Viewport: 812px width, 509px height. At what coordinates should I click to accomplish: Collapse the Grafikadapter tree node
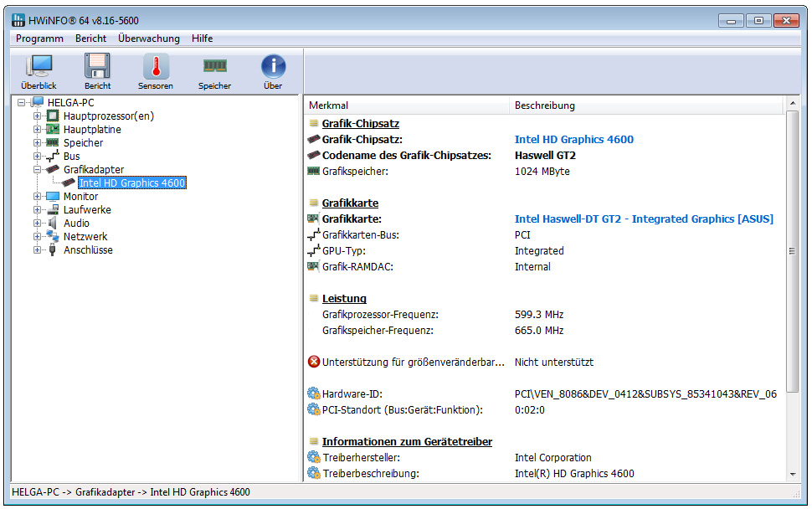point(37,170)
